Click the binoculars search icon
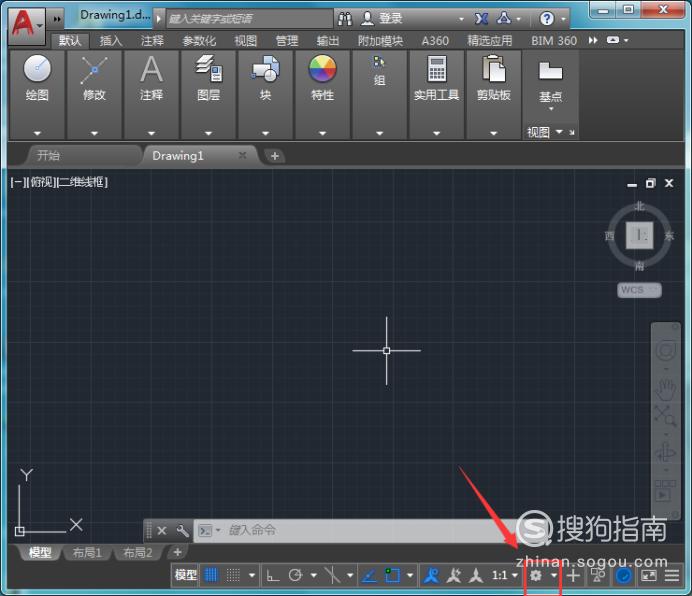This screenshot has width=692, height=596. click(345, 19)
